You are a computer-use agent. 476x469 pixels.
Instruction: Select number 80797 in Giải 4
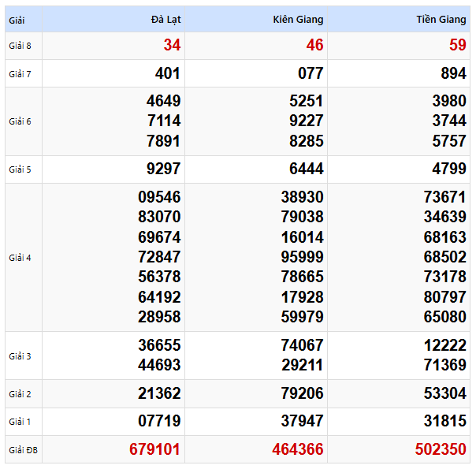pos(445,297)
